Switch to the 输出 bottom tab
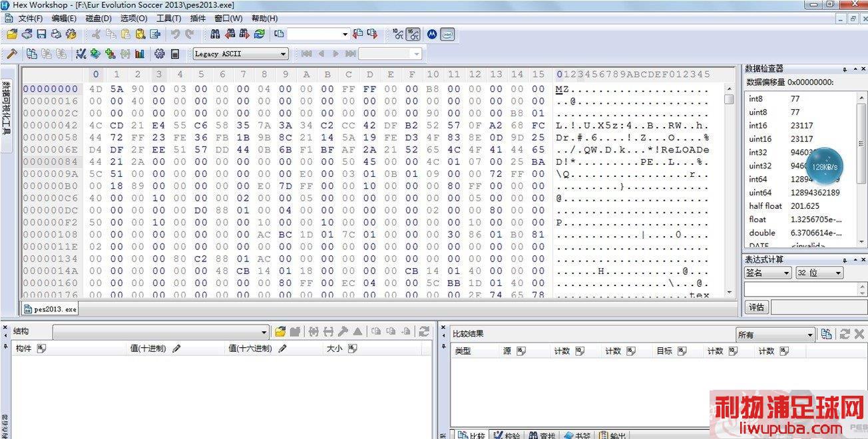Viewport: 868px width, 439px height. (611, 434)
